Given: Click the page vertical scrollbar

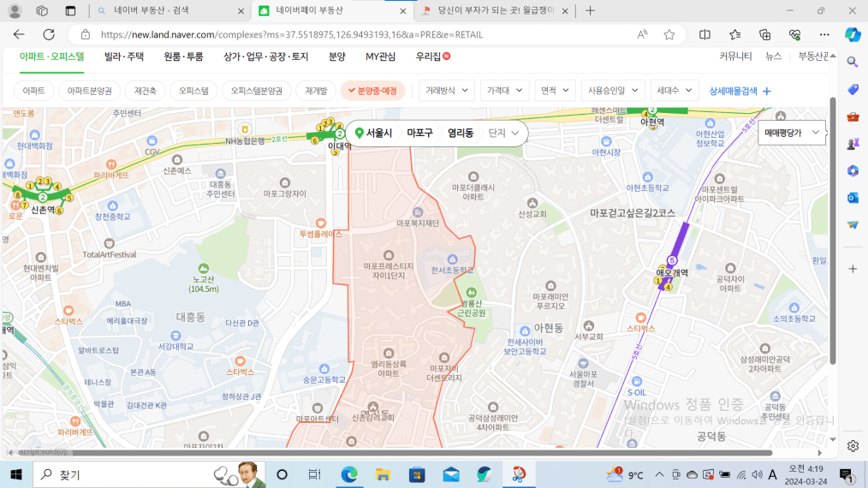Looking at the screenshot, I should 833,230.
